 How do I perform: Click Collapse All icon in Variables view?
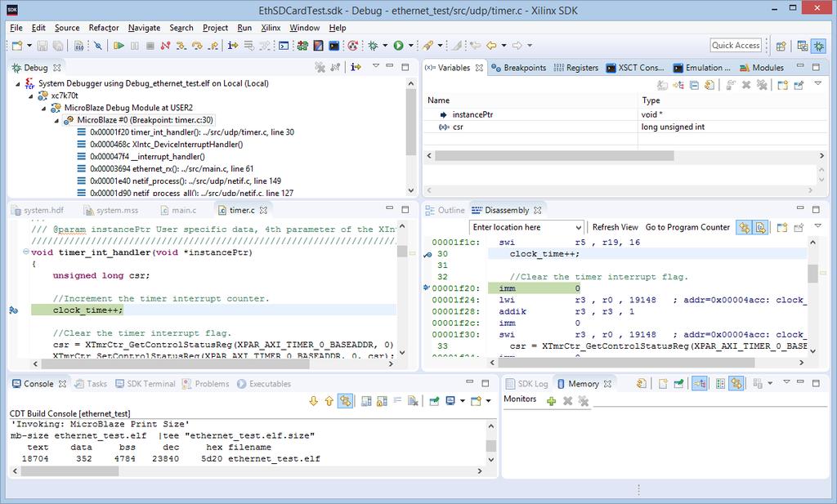click(694, 85)
